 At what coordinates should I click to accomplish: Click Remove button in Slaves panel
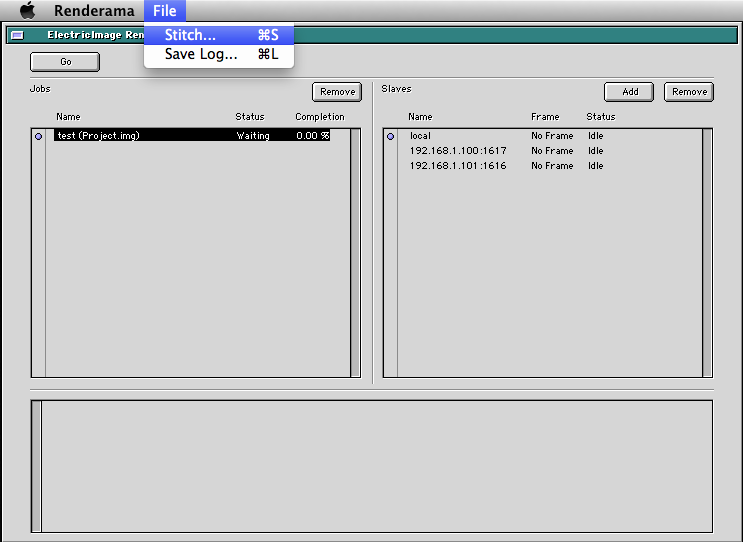pyautogui.click(x=689, y=92)
